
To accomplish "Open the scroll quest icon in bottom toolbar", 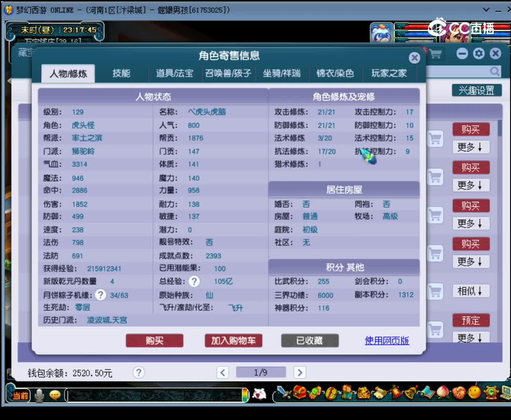I will (379, 393).
